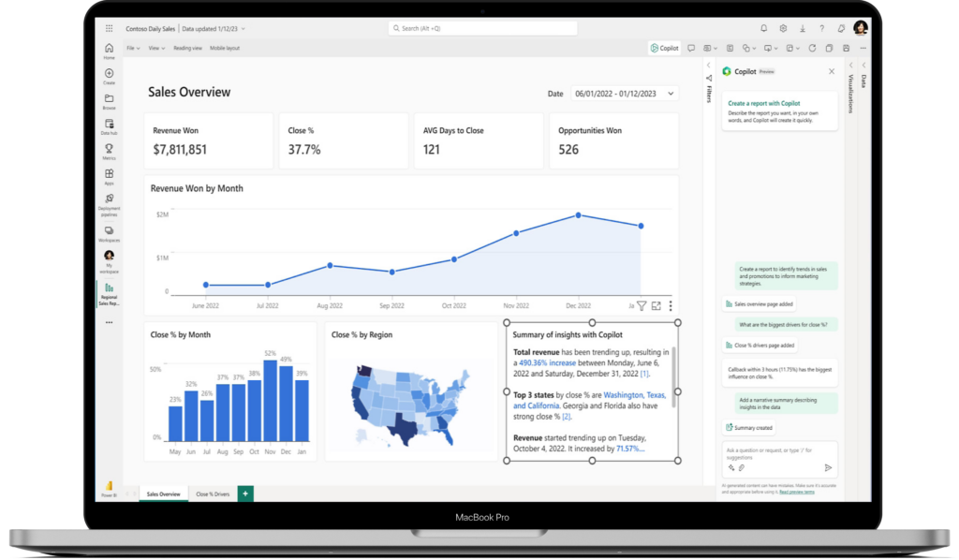The width and height of the screenshot is (959, 560).
Task: Click the download icon in the header
Action: pyautogui.click(x=803, y=28)
